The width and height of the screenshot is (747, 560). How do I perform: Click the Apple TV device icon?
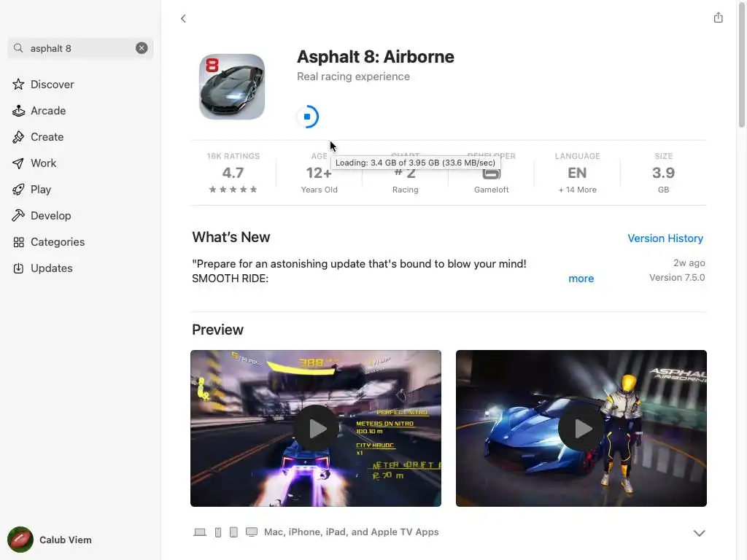[x=251, y=532]
